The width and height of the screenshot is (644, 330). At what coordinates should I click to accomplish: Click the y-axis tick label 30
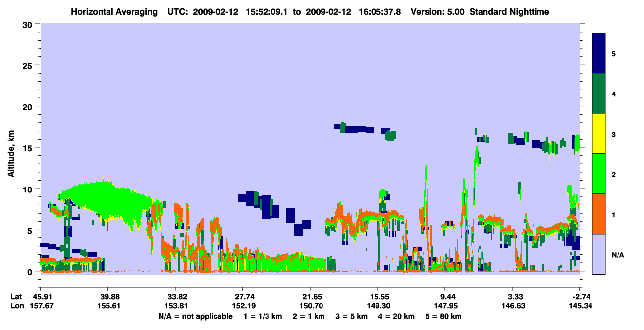point(28,24)
